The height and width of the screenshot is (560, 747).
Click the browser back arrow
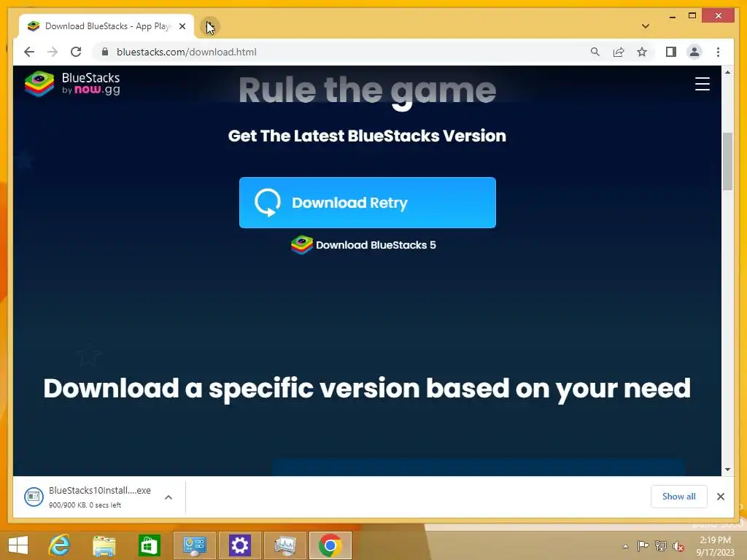click(x=29, y=52)
